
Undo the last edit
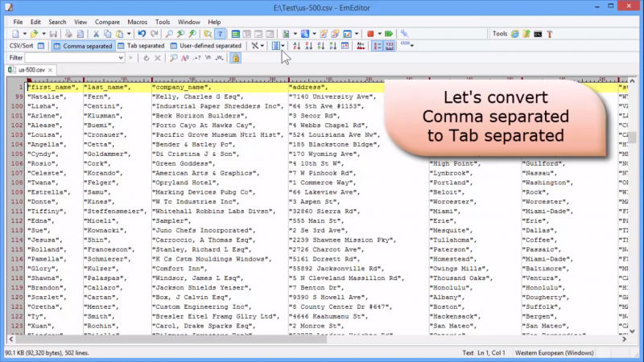(142, 34)
